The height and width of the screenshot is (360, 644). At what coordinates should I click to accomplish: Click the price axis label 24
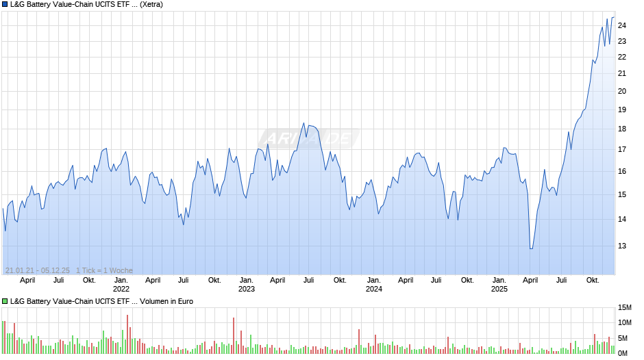pos(622,25)
